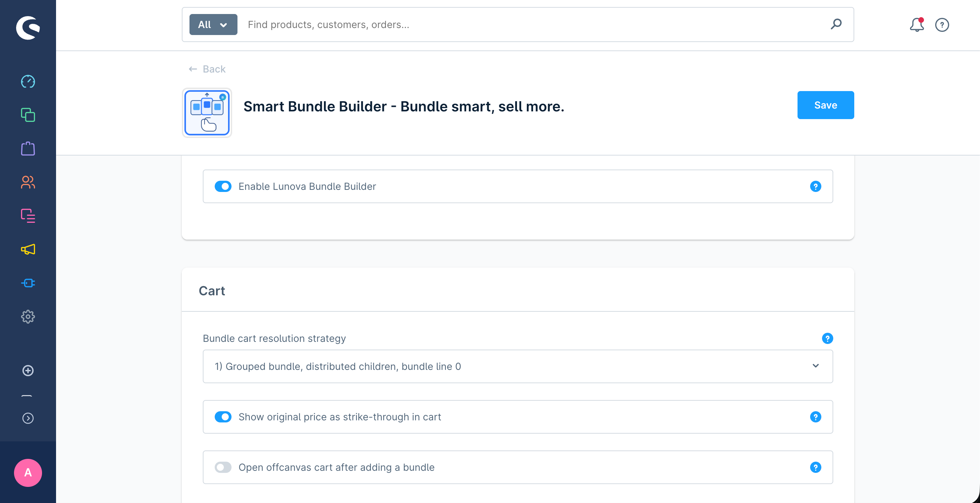Screen dimensions: 980x503
Task: Turn off strike-through price display in cart
Action: click(223, 416)
